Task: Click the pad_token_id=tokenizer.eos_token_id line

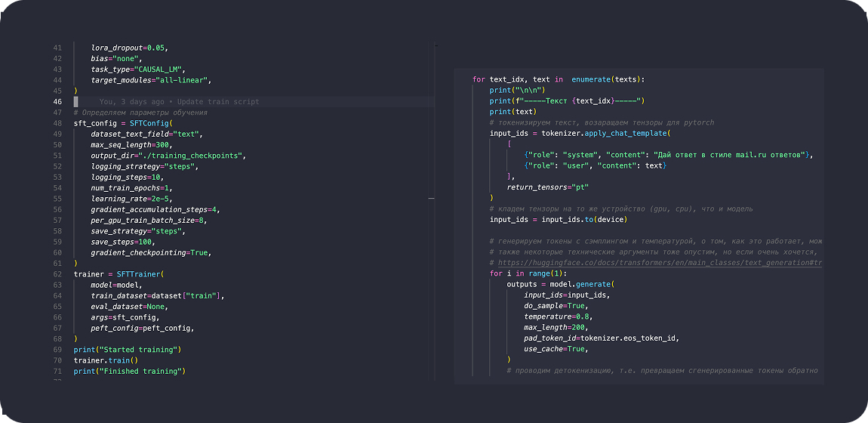Action: tap(602, 338)
